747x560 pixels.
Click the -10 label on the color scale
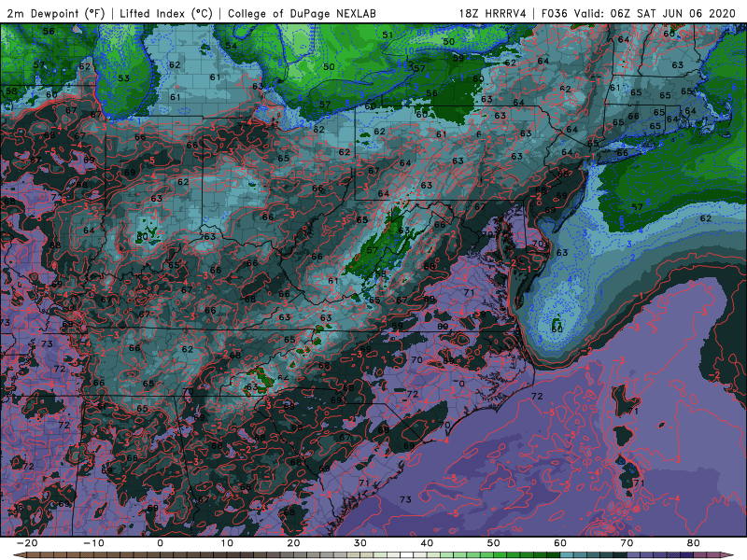click(93, 543)
